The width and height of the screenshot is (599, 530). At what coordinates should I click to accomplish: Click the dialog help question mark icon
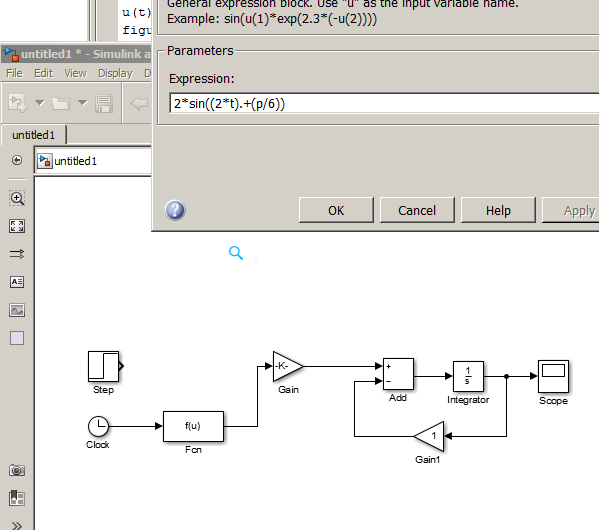[x=175, y=210]
